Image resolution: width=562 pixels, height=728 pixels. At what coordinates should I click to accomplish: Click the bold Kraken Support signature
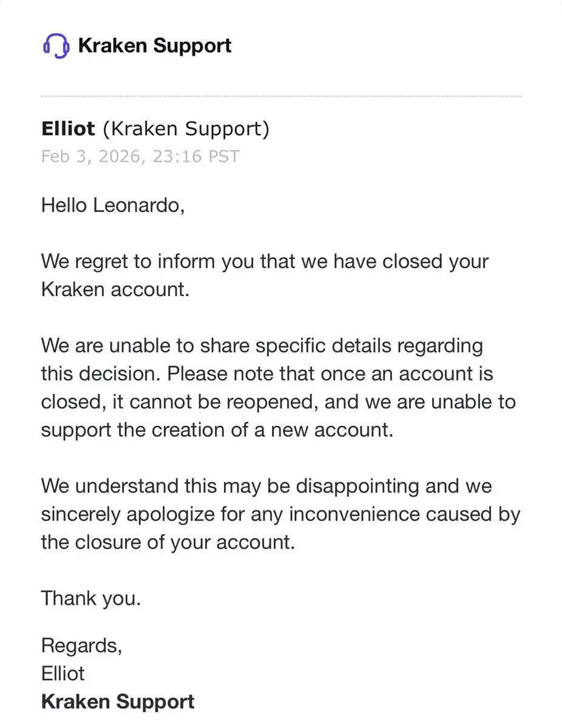tap(118, 702)
